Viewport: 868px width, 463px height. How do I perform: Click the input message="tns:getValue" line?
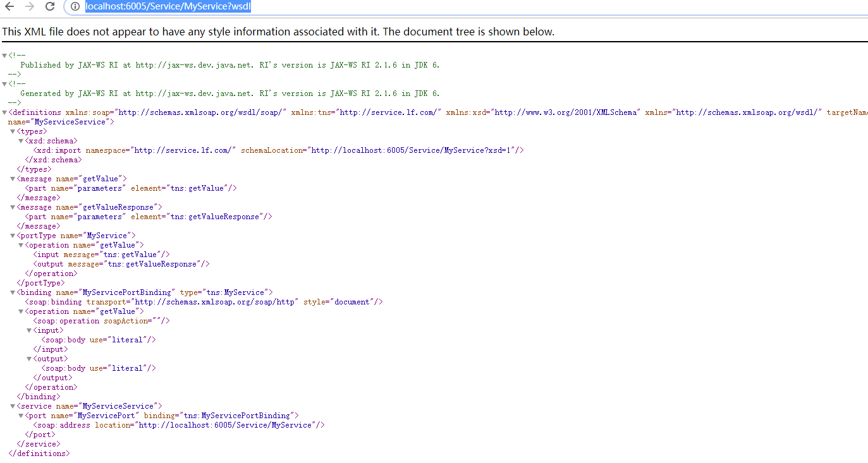101,255
